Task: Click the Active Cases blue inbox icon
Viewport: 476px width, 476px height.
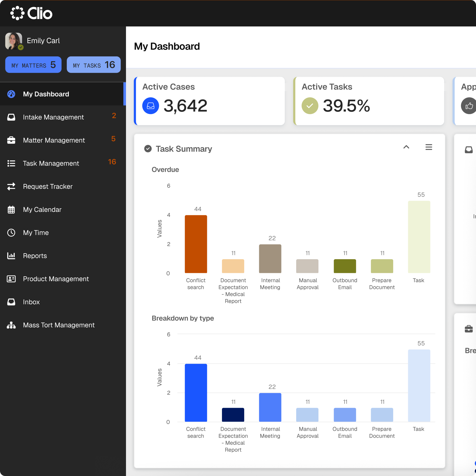Action: pyautogui.click(x=151, y=106)
